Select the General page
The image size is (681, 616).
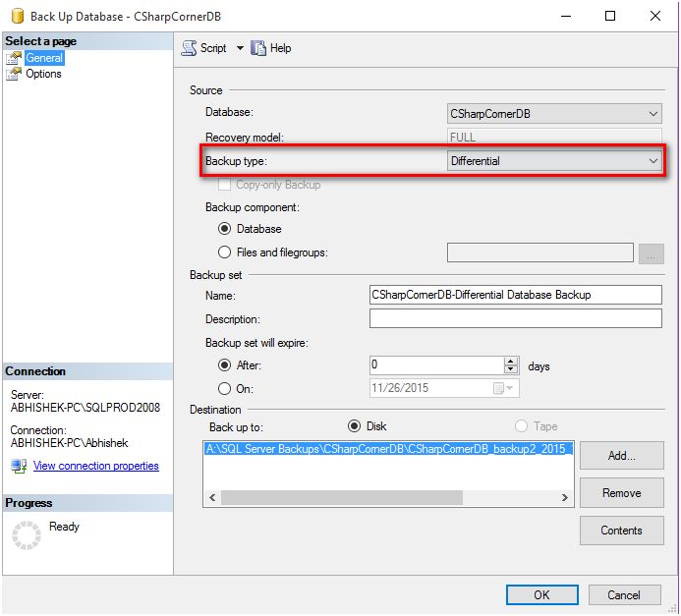click(44, 58)
